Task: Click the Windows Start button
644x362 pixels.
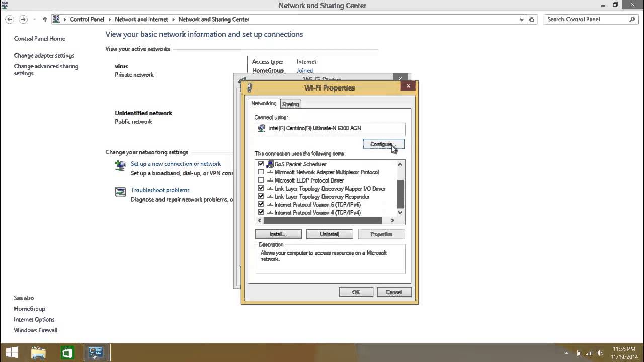Action: click(x=12, y=352)
